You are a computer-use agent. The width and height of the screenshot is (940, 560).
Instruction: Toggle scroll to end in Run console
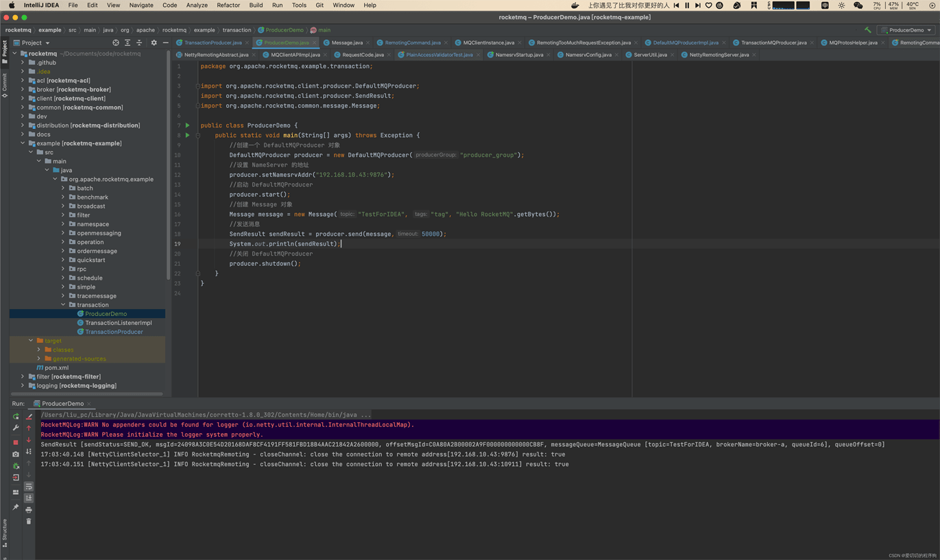(x=29, y=498)
